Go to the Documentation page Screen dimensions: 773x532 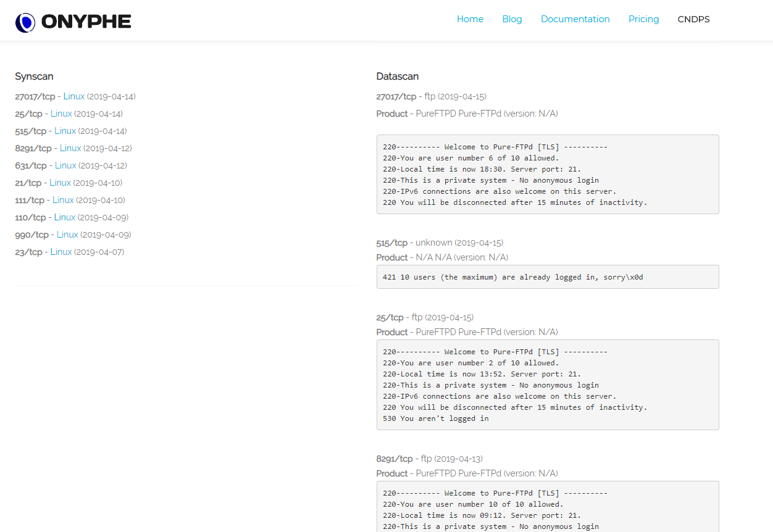pos(575,19)
